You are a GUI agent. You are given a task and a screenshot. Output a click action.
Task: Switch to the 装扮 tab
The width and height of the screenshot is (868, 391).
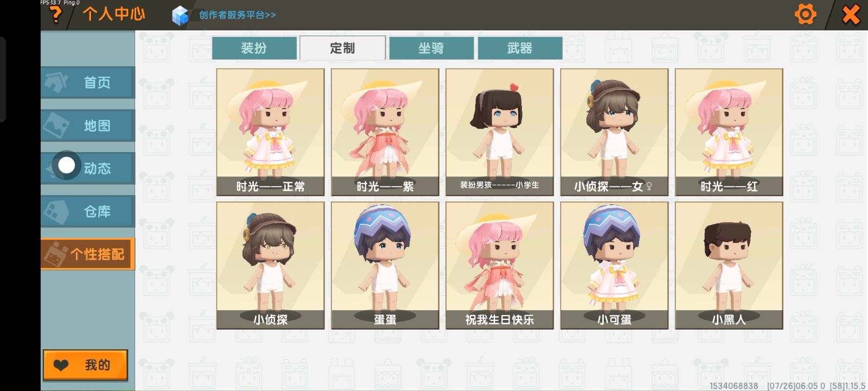click(x=254, y=48)
